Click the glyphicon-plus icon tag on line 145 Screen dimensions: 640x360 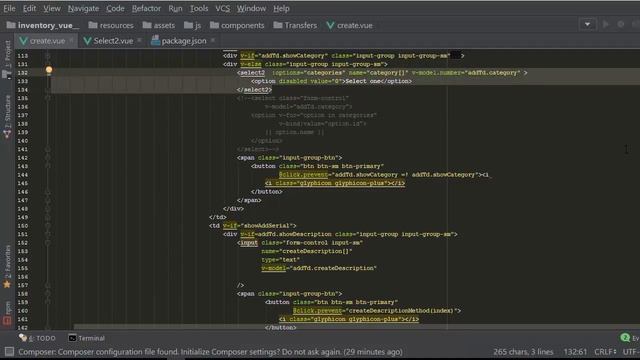click(335, 183)
